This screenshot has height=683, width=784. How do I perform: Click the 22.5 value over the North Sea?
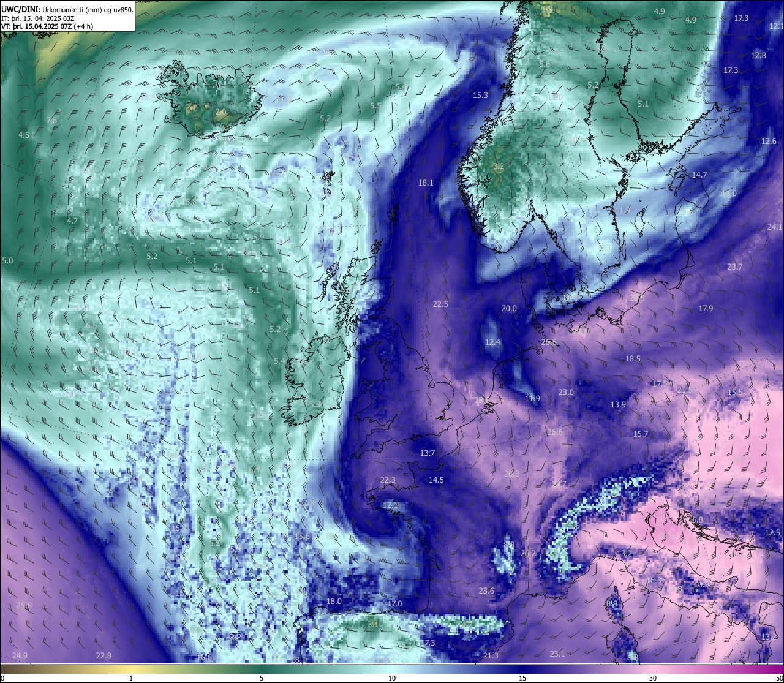coord(440,304)
